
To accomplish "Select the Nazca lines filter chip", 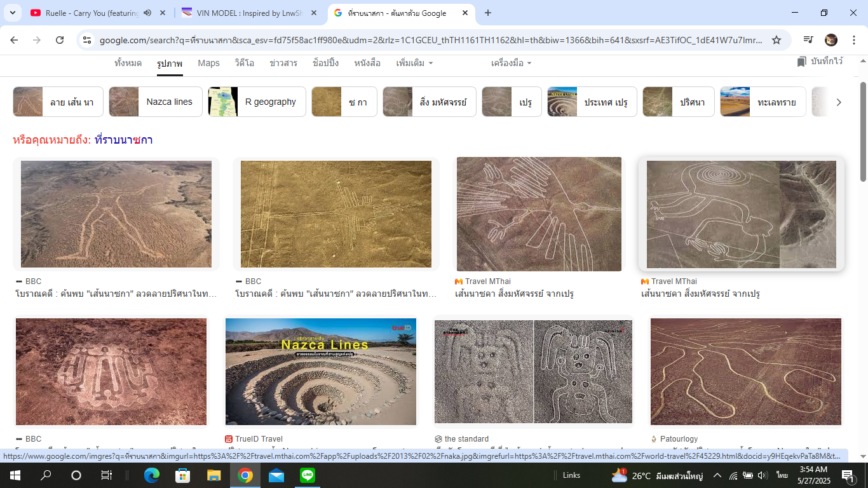I will pos(156,102).
